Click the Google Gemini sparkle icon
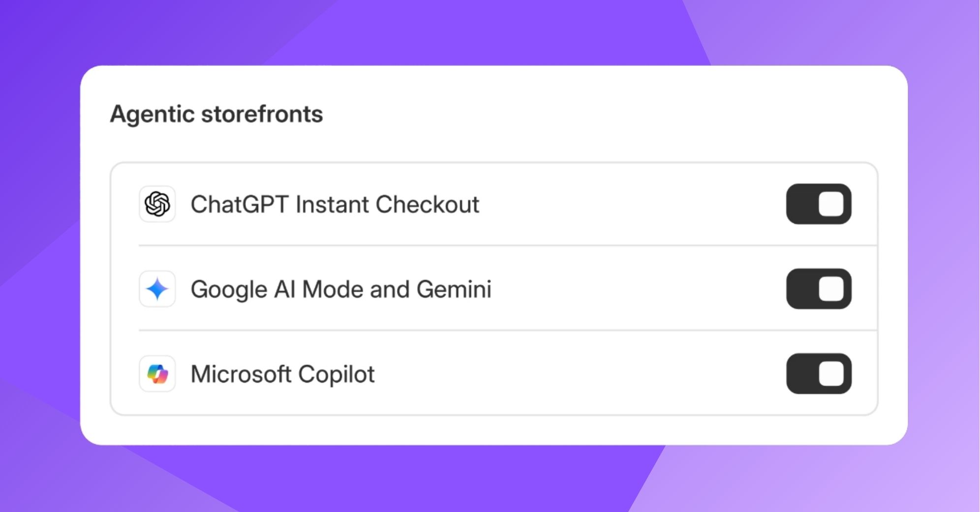The image size is (980, 512). tap(157, 289)
